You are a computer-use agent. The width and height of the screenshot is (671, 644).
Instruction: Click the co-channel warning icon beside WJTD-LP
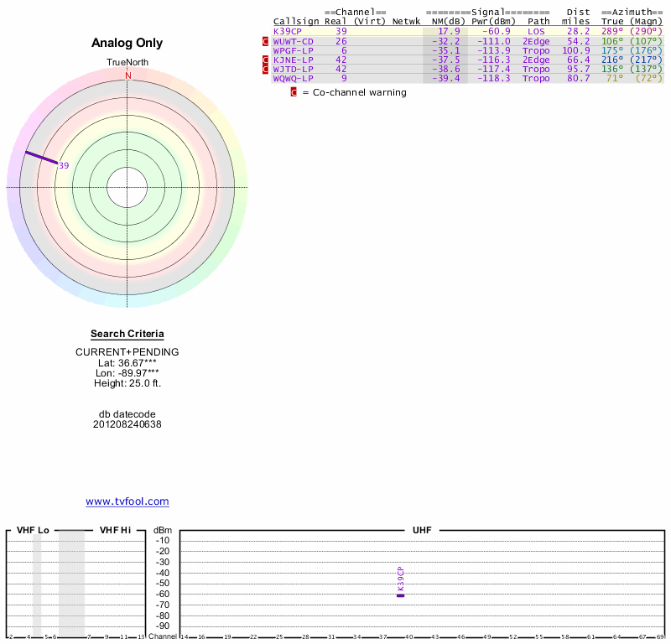click(x=265, y=69)
